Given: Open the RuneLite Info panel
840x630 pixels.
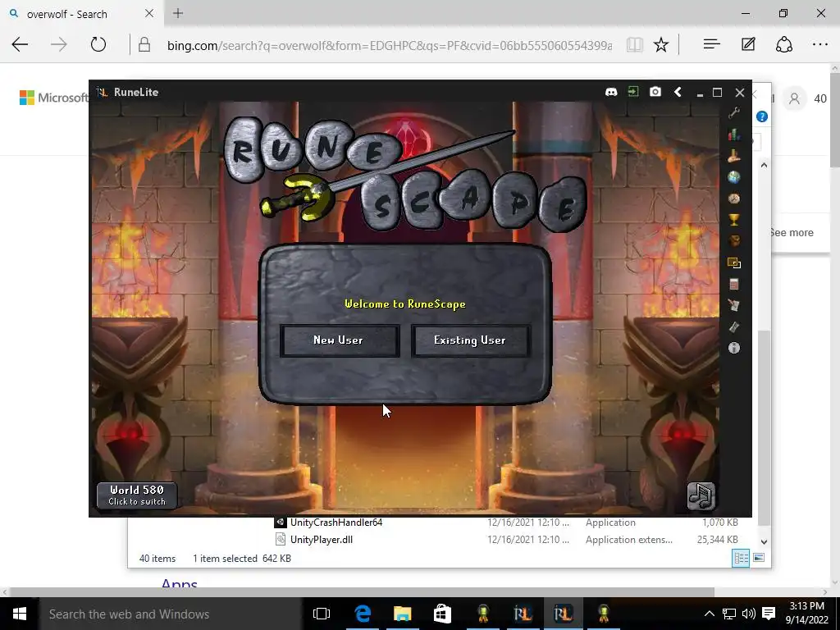Looking at the screenshot, I should (734, 348).
